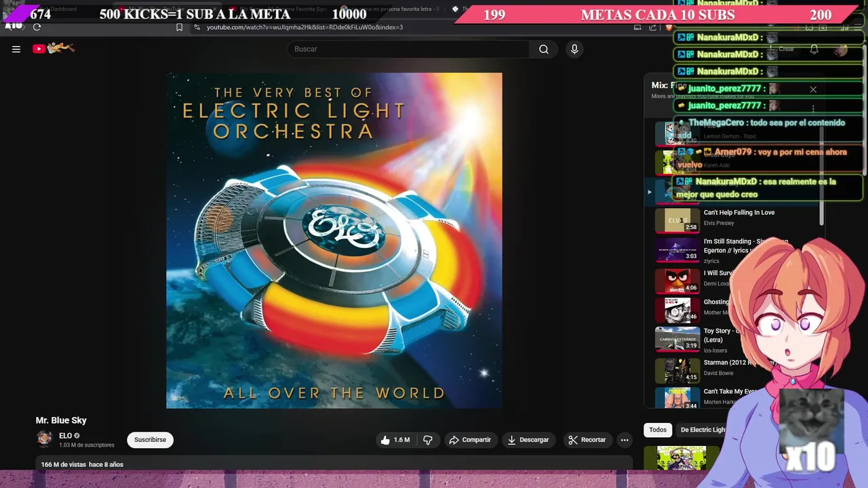Open the ELO channel name link
Viewport: 868px width, 488px height.
pyautogui.click(x=65, y=436)
